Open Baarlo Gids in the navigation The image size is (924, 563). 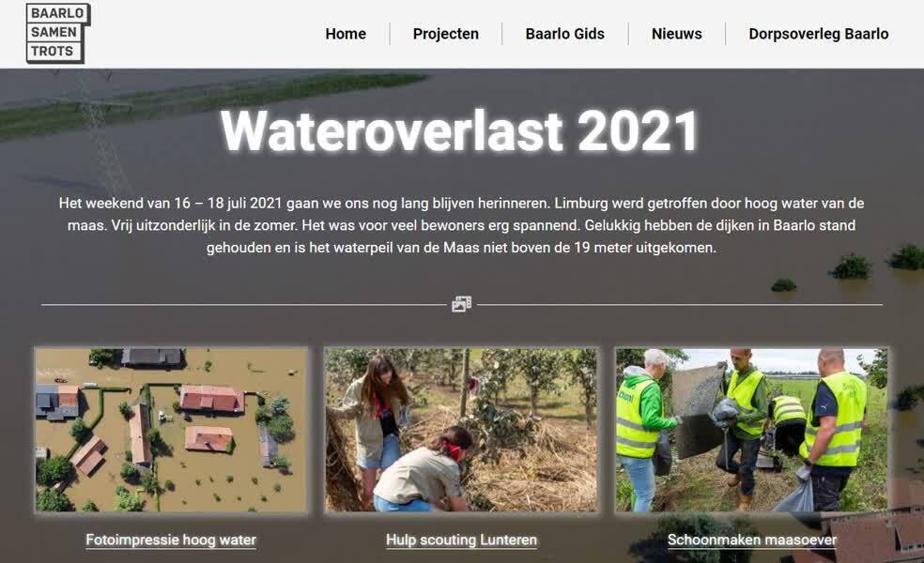tap(564, 34)
